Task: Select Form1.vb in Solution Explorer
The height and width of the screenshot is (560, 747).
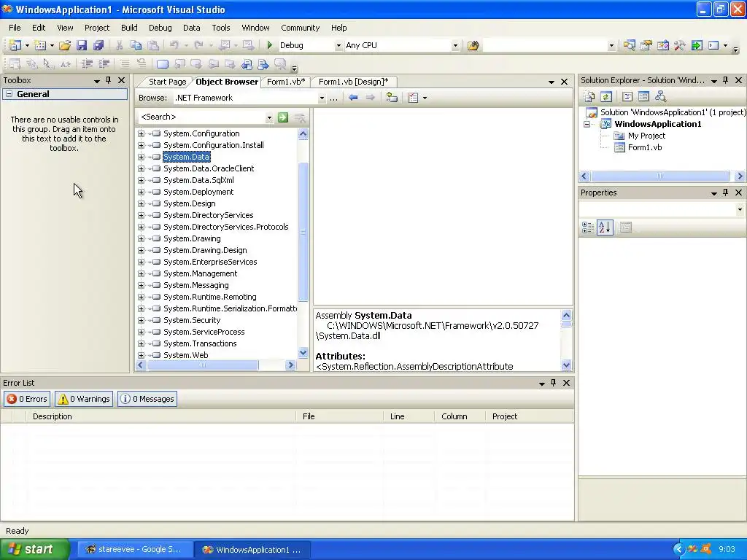Action: [645, 147]
